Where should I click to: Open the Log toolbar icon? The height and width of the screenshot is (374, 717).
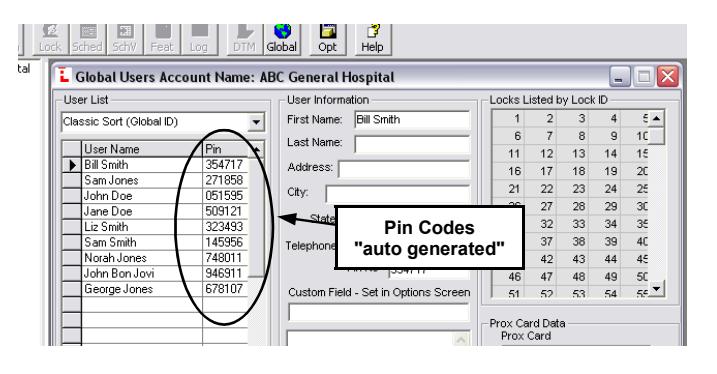click(x=199, y=39)
